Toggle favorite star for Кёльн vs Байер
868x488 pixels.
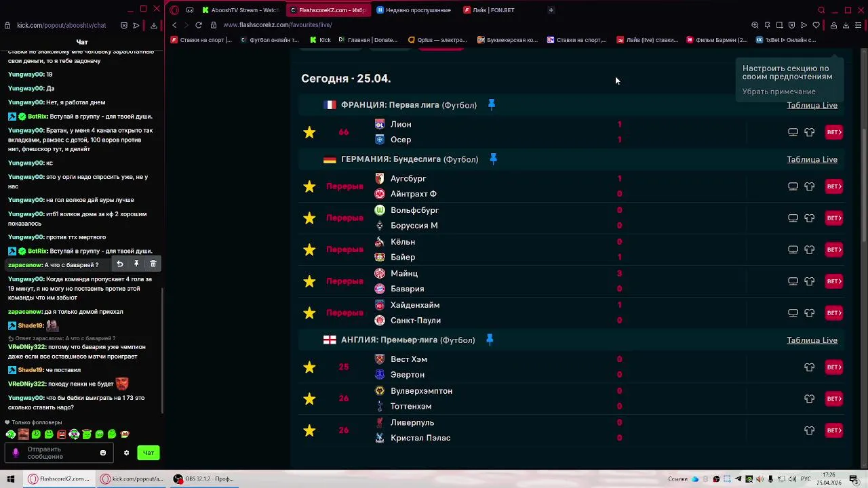pyautogui.click(x=309, y=249)
